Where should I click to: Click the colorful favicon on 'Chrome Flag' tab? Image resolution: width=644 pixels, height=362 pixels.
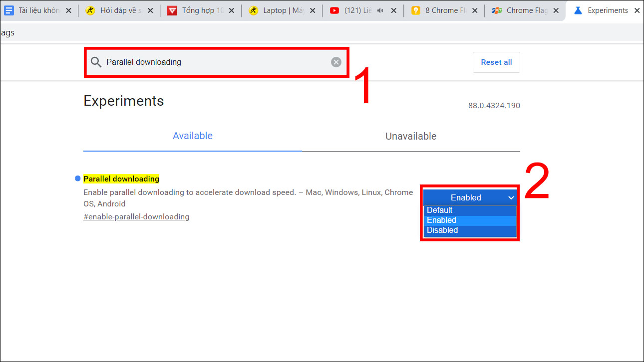click(x=497, y=10)
